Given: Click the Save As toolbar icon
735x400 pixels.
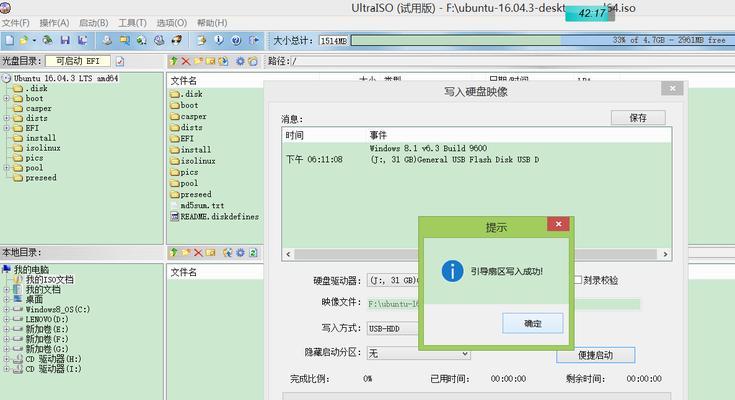Looking at the screenshot, I should (82, 40).
